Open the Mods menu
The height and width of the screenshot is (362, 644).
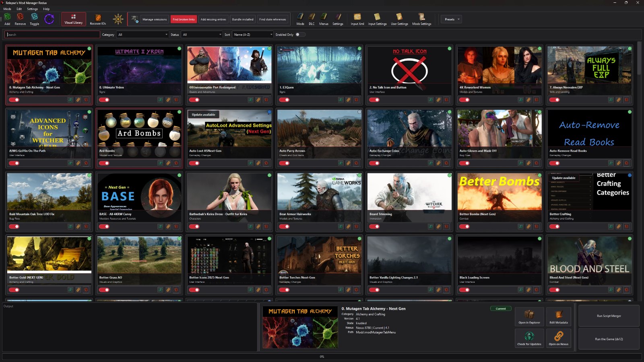(7, 9)
